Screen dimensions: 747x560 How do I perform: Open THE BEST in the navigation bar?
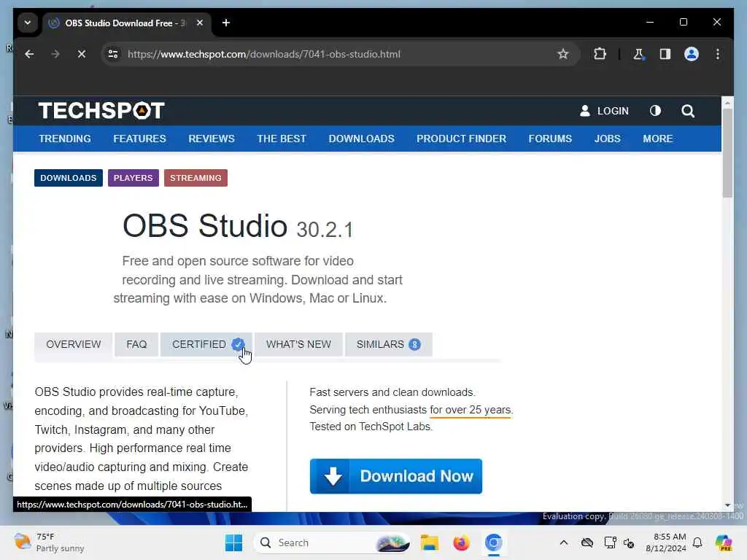coord(282,139)
